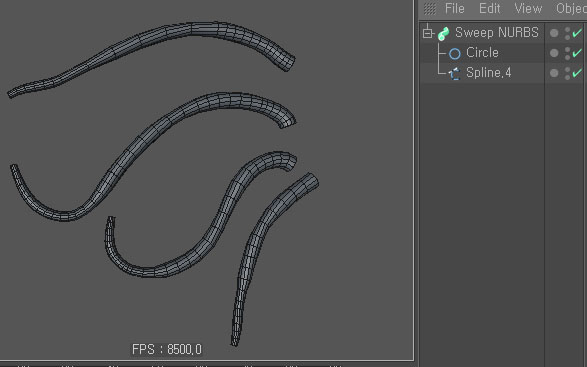Click the gray layer dot for Sweep NURBS
This screenshot has width=587, height=367.
click(x=554, y=33)
